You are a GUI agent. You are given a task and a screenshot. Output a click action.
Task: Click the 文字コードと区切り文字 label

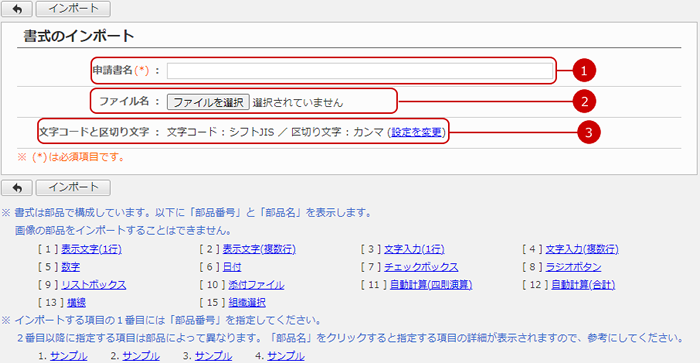click(x=94, y=132)
